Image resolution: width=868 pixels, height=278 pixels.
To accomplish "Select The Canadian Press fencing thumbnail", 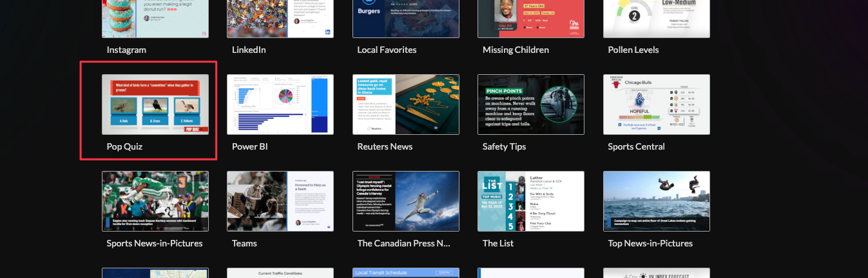I will point(405,201).
